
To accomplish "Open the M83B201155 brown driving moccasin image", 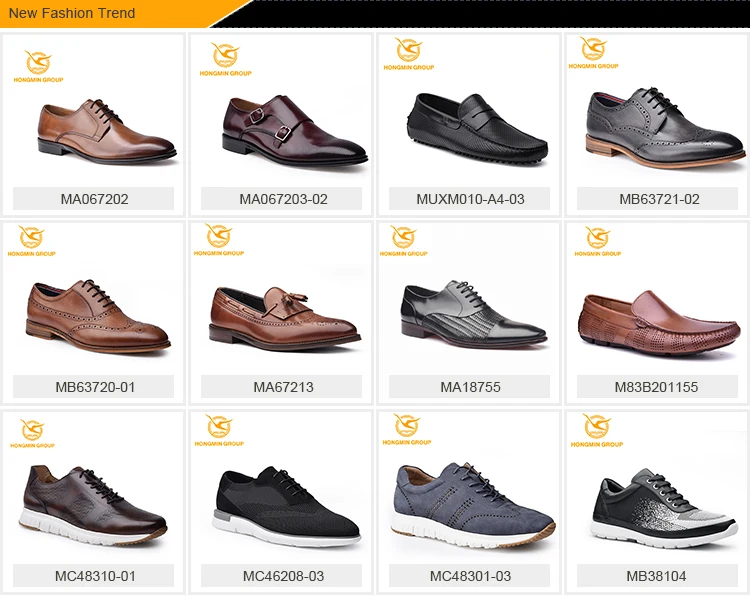I will point(659,324).
